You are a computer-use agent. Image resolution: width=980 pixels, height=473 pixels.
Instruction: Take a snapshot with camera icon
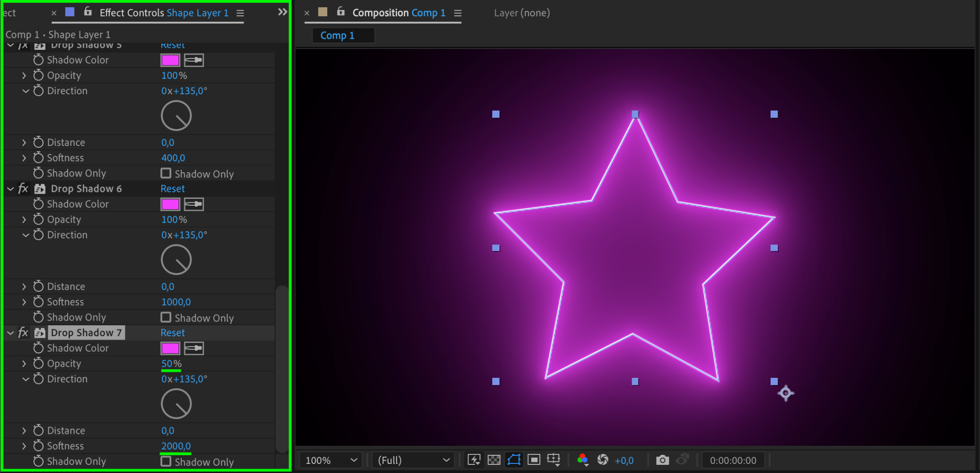pos(662,460)
